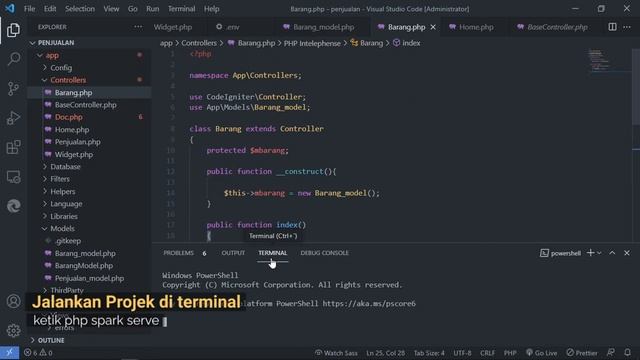
Task: Open the terminal launch profile dropdown arrow
Action: click(599, 253)
